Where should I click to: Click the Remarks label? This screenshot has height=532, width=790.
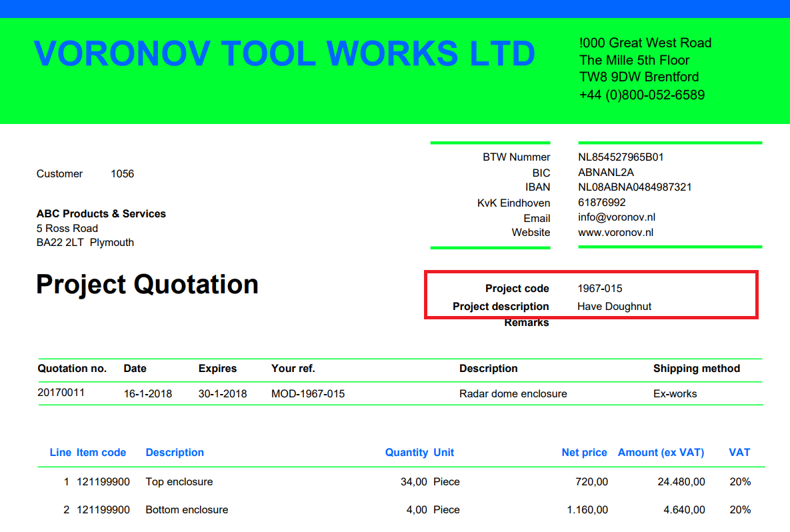coord(527,323)
